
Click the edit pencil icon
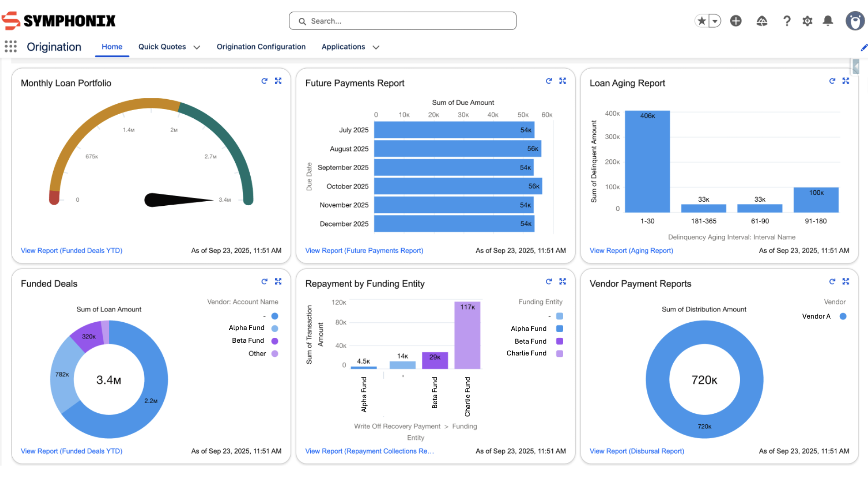pyautogui.click(x=864, y=47)
